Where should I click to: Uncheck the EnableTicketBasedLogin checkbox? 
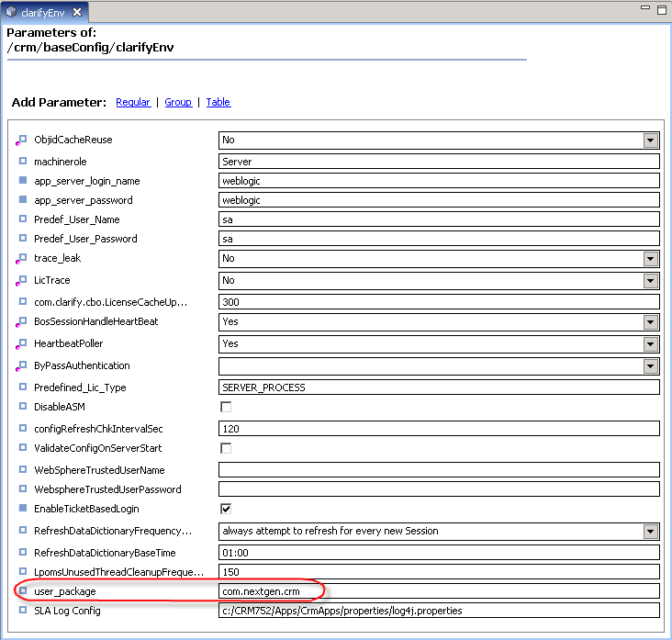[226, 509]
